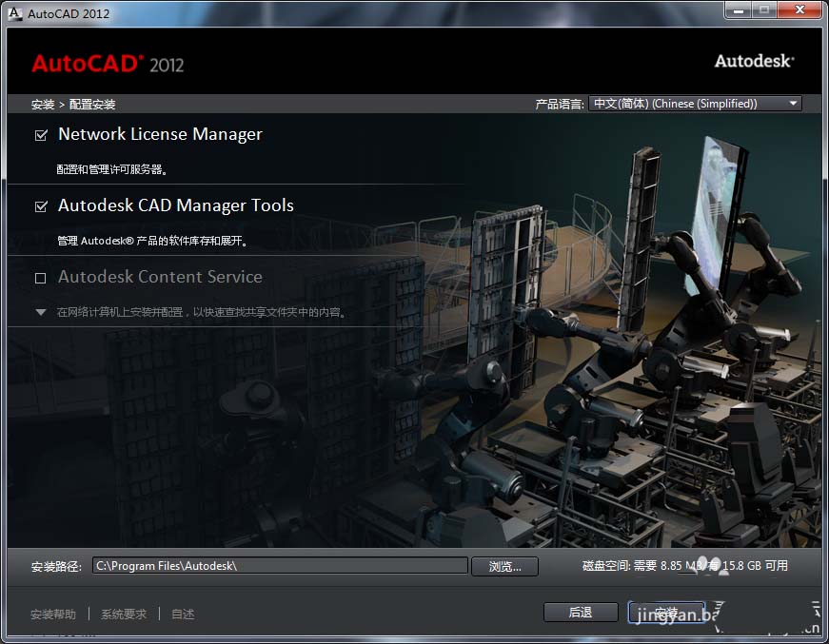Select the Autodesk CAD Manager Tools title
The height and width of the screenshot is (644, 829).
176,205
